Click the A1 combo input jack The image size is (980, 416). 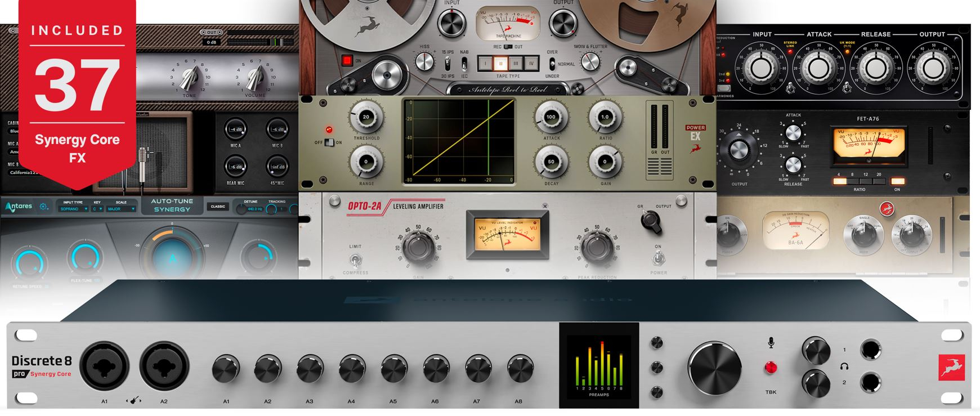(105, 366)
